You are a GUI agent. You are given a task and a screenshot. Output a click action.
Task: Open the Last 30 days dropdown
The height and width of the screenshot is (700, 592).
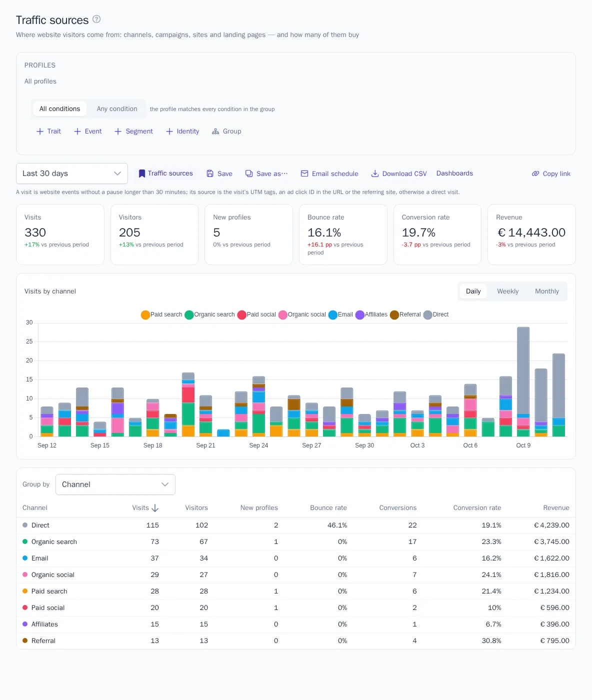click(x=72, y=173)
